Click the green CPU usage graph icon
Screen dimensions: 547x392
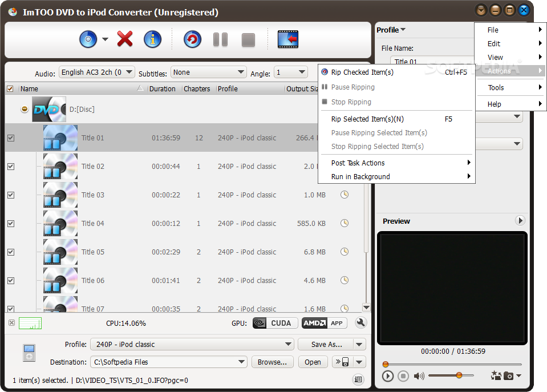click(30, 323)
